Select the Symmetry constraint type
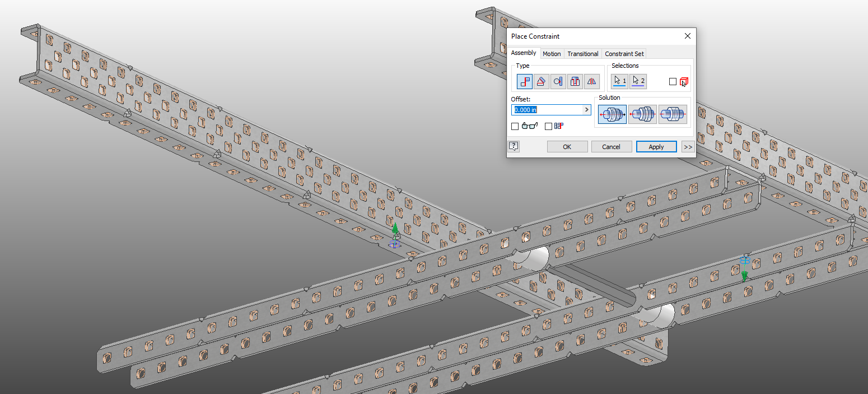 pos(591,81)
